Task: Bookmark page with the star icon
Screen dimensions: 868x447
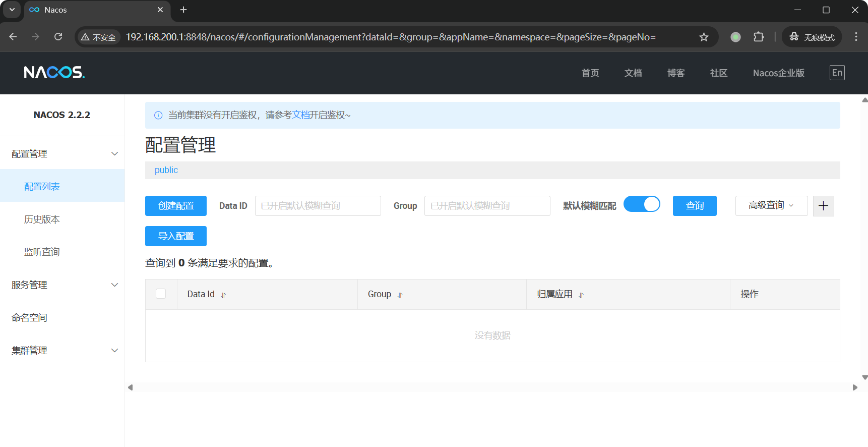Action: pyautogui.click(x=704, y=37)
